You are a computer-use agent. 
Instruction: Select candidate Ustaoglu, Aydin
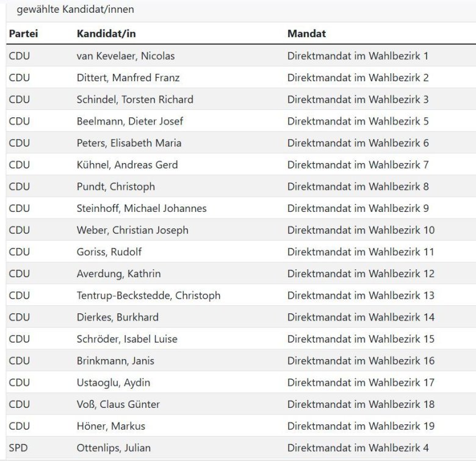tap(114, 382)
